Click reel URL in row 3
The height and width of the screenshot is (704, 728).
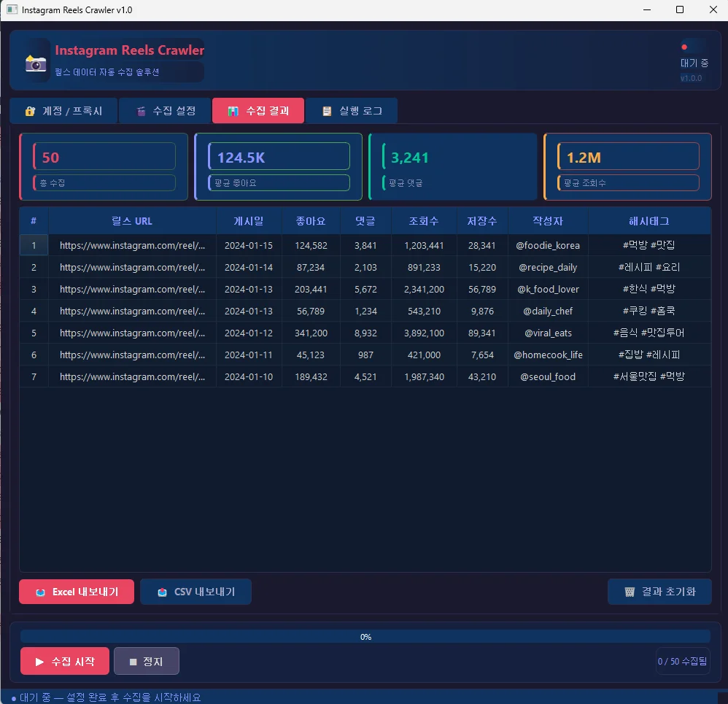(x=132, y=290)
